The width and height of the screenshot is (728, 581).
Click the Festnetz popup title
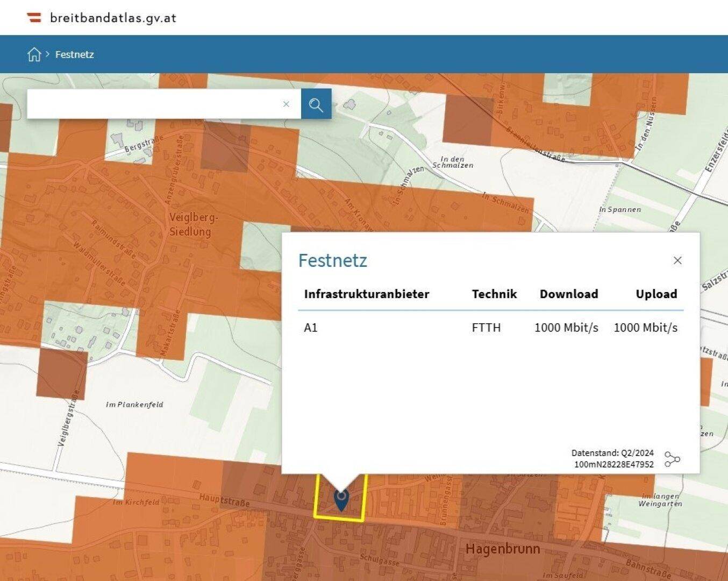click(x=333, y=260)
